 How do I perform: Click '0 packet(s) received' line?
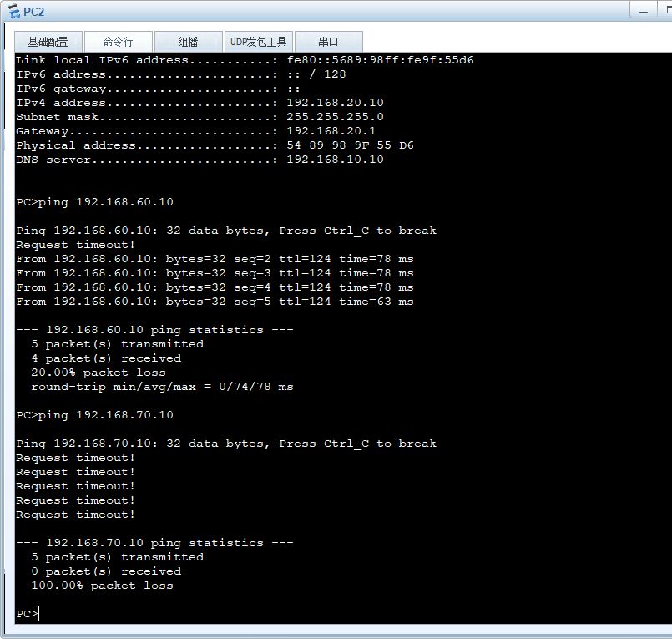[106, 571]
